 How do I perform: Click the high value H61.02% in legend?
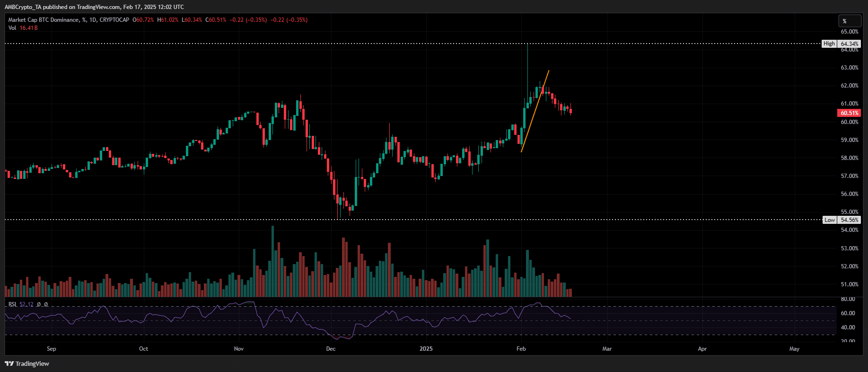click(x=168, y=20)
